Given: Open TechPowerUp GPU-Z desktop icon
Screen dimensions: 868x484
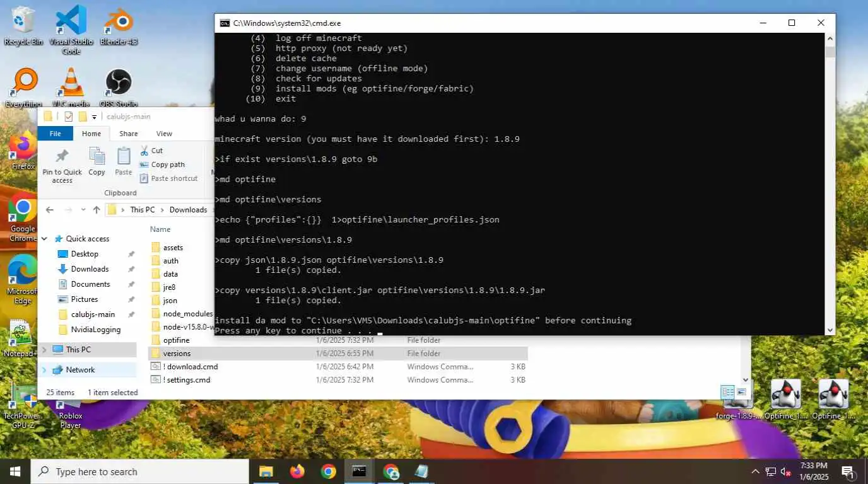Looking at the screenshot, I should [23, 406].
